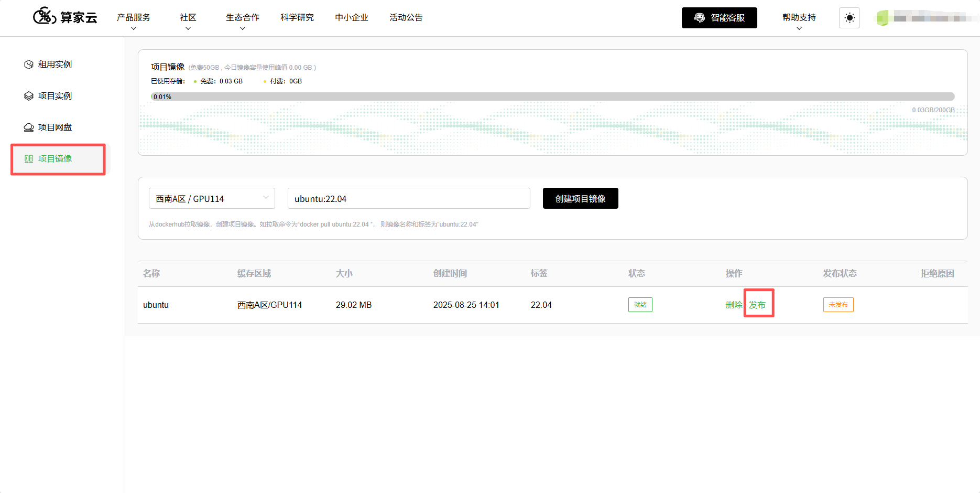The image size is (980, 493).
Task: Click the ubuntu:22.04 image name input
Action: point(409,198)
